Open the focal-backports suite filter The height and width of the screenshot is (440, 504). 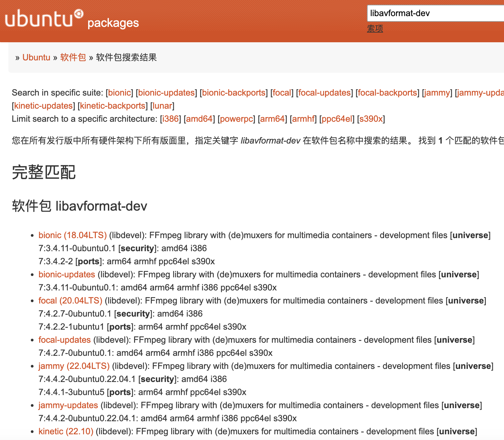pos(387,93)
